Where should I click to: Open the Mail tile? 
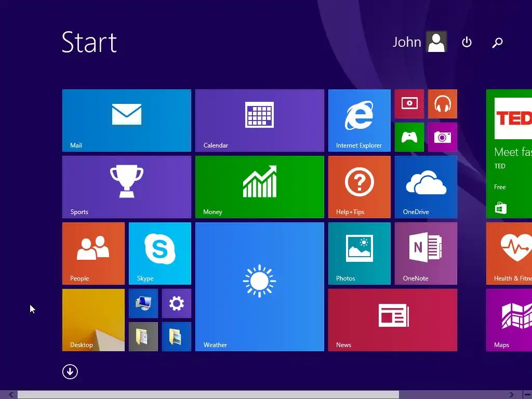point(127,121)
